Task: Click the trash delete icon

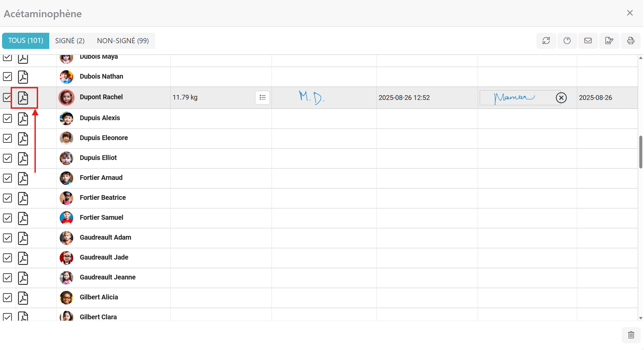Action: point(631,335)
